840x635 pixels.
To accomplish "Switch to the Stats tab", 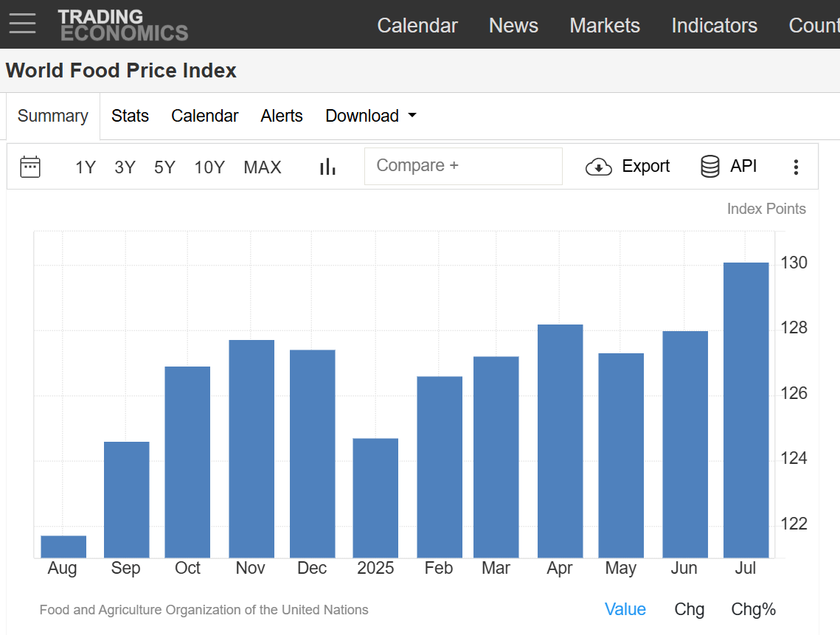I will click(130, 116).
